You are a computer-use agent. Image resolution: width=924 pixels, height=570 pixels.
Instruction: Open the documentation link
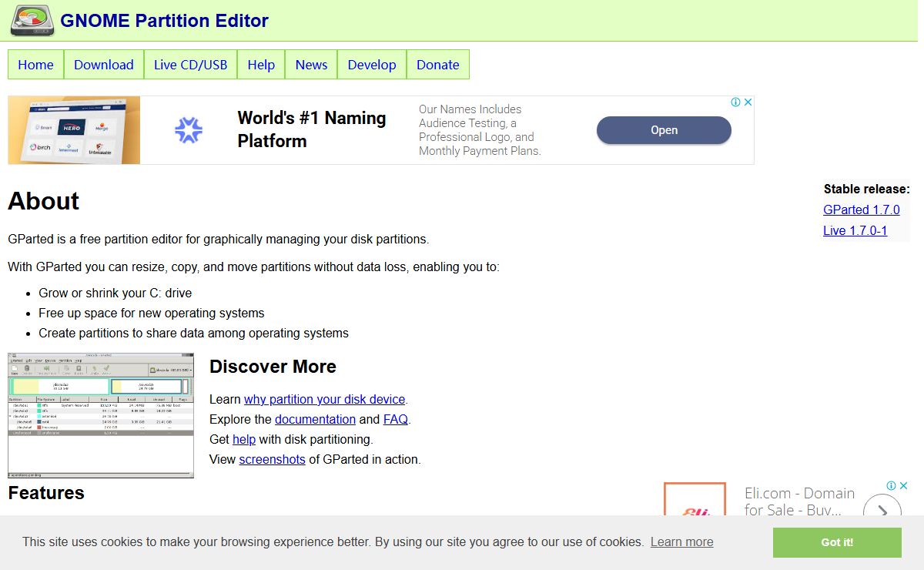315,419
